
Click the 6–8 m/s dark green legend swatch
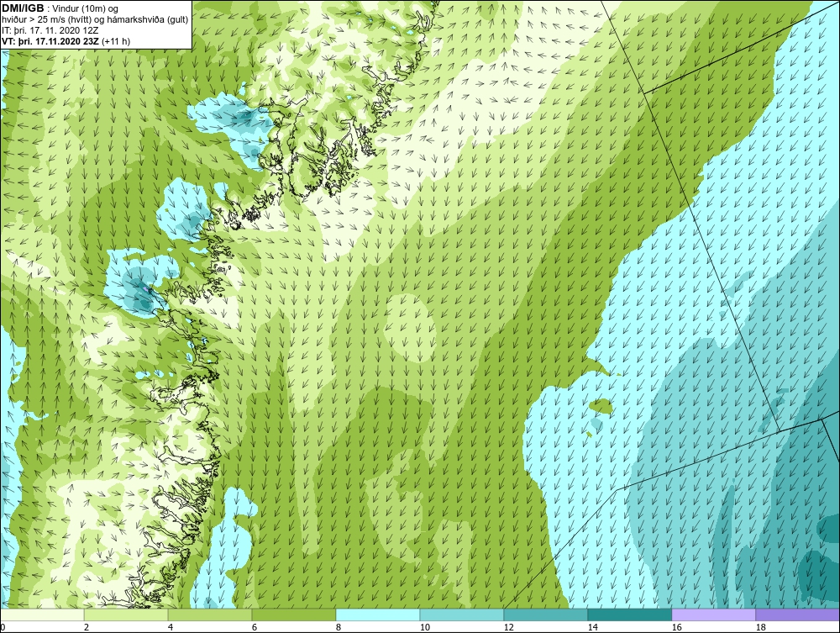pyautogui.click(x=294, y=615)
